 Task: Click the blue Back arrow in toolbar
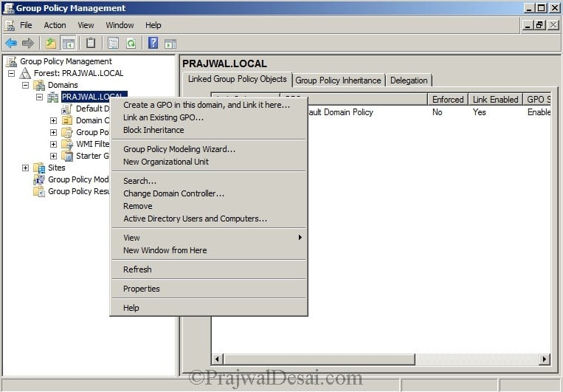tap(11, 44)
